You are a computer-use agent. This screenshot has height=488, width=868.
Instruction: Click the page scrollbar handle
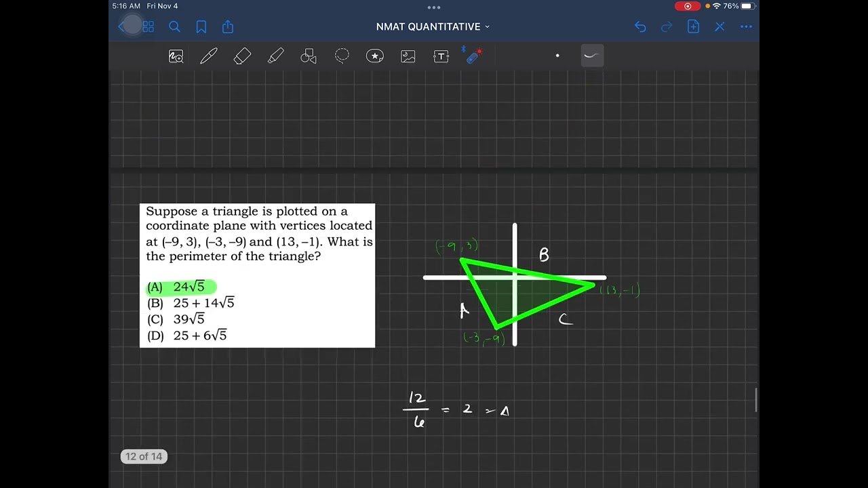[x=756, y=400]
